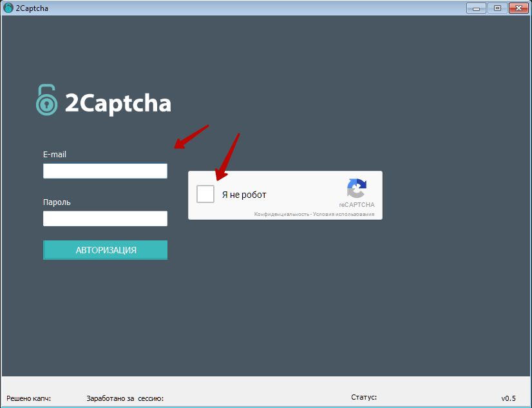Tick the "Я не робот" checkbox
This screenshot has width=532, height=408.
coord(205,194)
